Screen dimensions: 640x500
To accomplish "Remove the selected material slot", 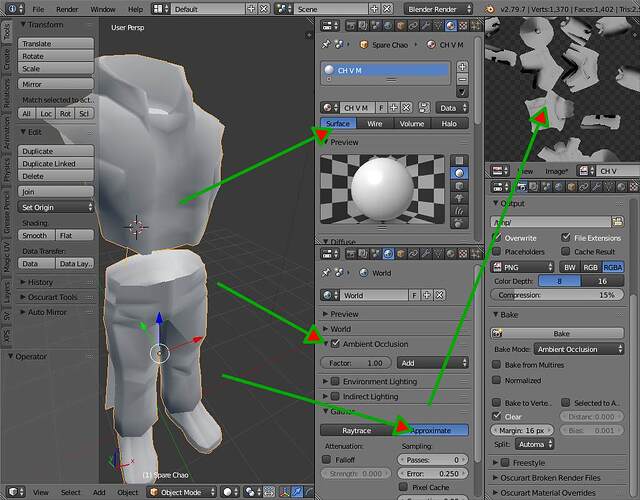I will point(462,79).
